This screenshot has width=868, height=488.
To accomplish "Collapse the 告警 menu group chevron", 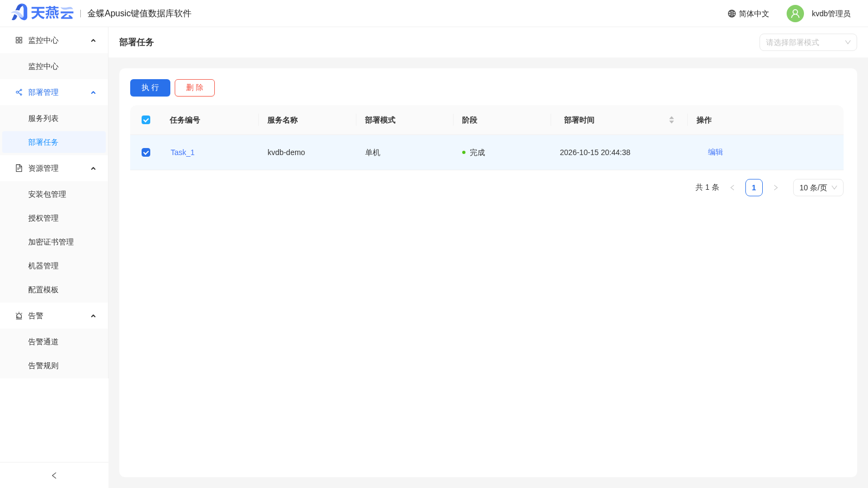I will point(93,316).
